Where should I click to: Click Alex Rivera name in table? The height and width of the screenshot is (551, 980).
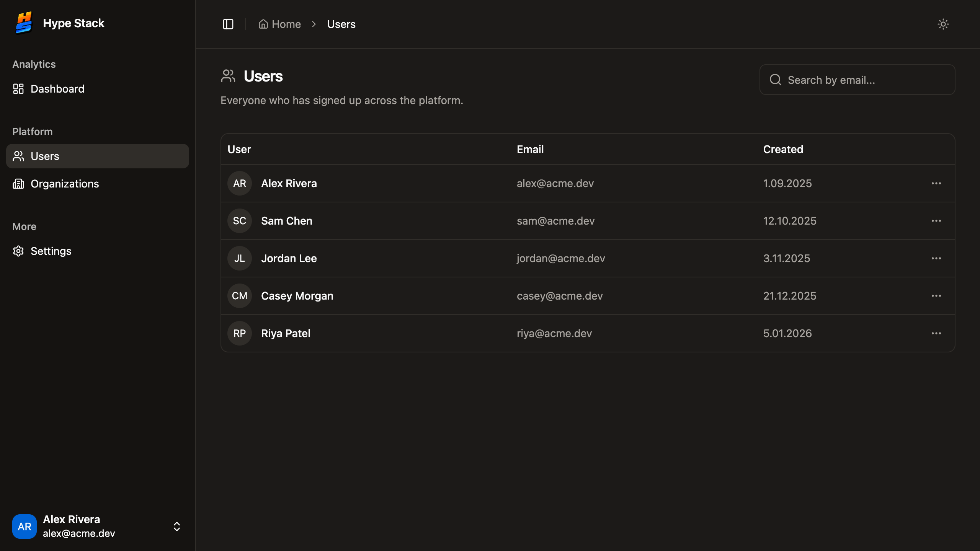289,183
